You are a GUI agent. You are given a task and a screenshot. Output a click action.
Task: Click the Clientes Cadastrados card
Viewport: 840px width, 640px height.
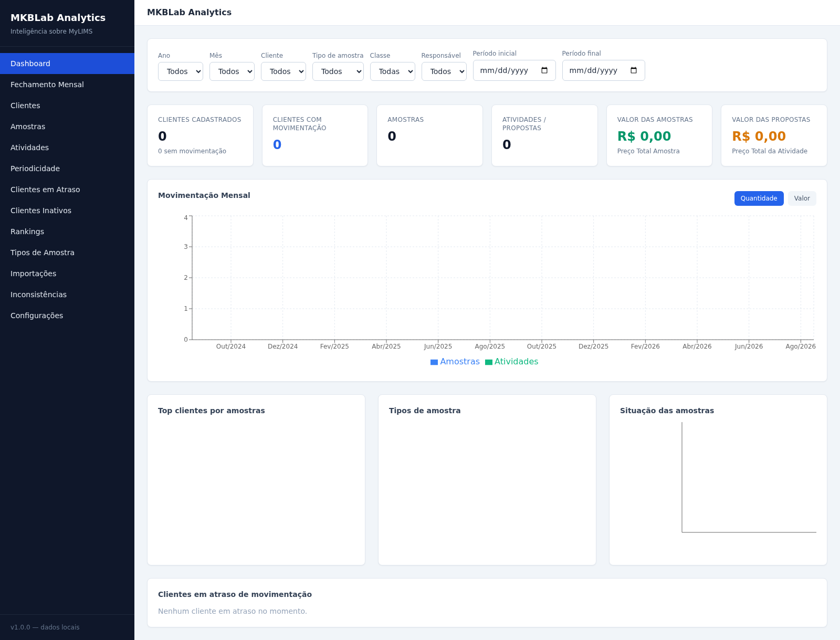point(201,135)
